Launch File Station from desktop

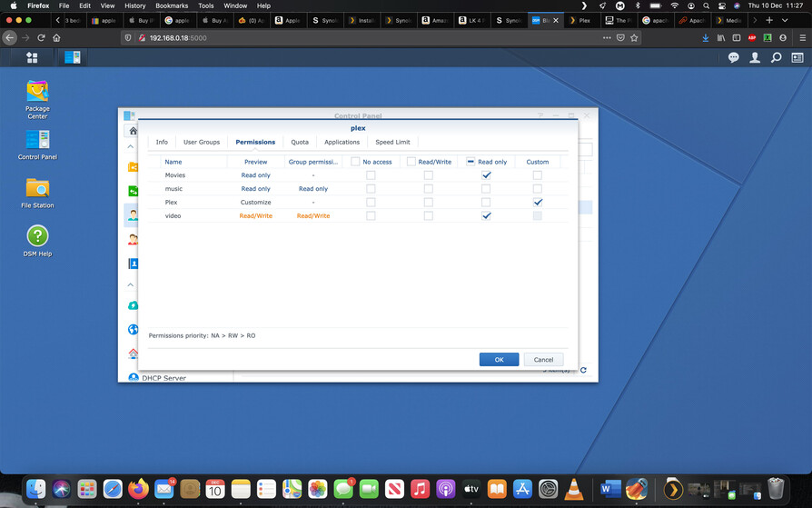37,194
